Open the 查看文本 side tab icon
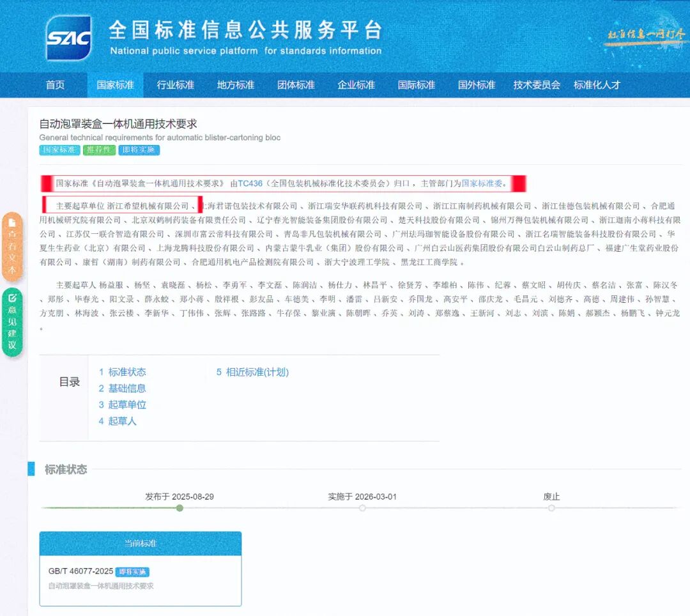Image resolution: width=690 pixels, height=616 pixels. (12, 247)
